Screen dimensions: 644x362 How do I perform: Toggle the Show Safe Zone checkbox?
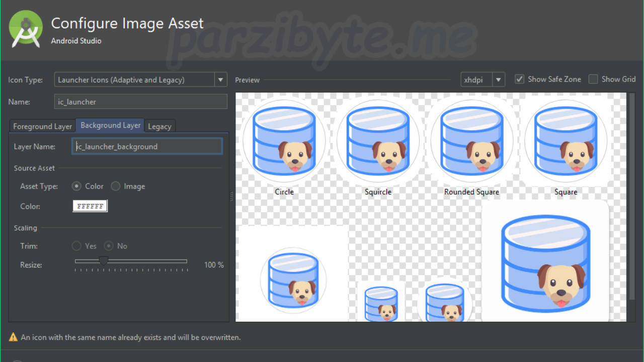coord(520,79)
